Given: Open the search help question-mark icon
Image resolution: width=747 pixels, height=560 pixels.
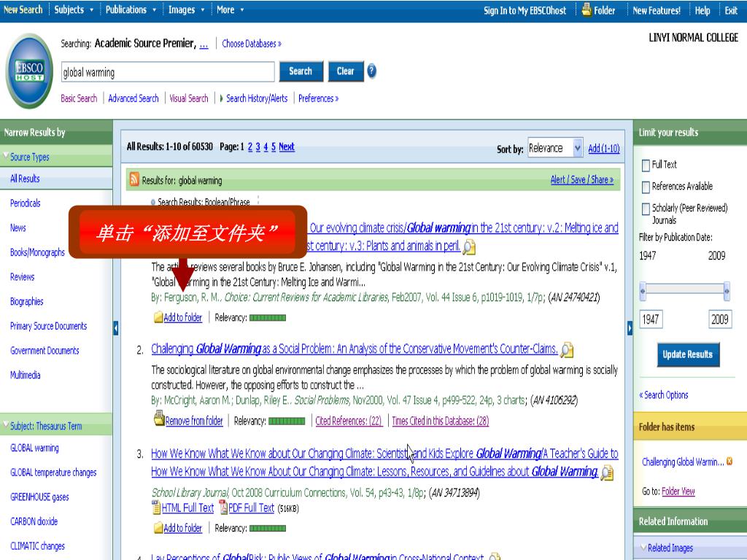Looking at the screenshot, I should point(371,71).
